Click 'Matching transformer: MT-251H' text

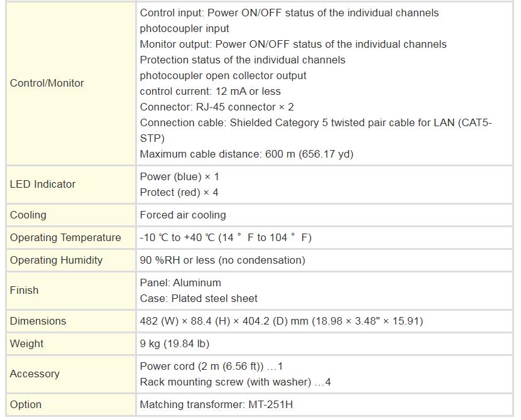(x=216, y=404)
